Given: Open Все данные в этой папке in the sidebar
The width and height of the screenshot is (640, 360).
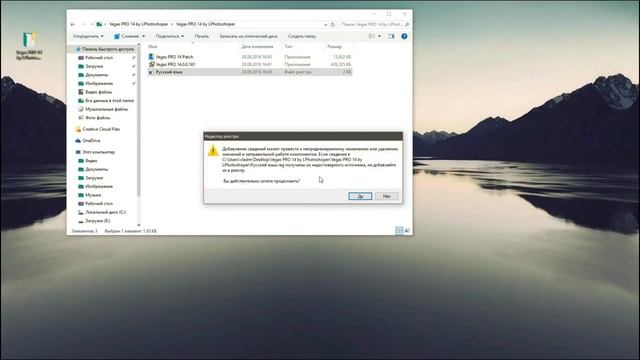Looking at the screenshot, I should click(109, 100).
